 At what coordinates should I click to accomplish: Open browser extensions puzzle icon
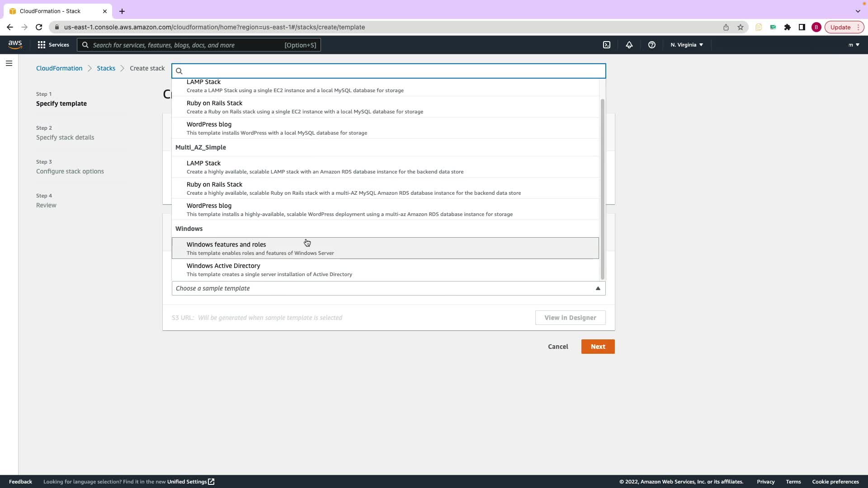tap(788, 27)
